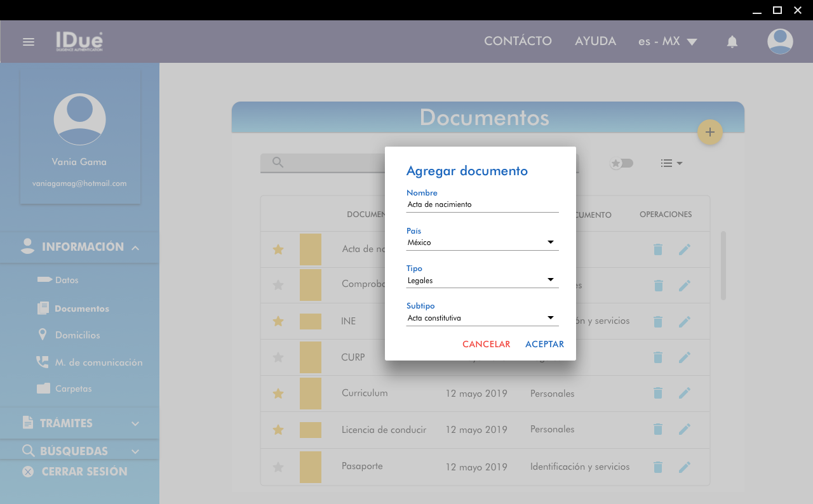This screenshot has height=504, width=813.
Task: Go to Carpetas in the sidebar
Action: click(x=73, y=388)
